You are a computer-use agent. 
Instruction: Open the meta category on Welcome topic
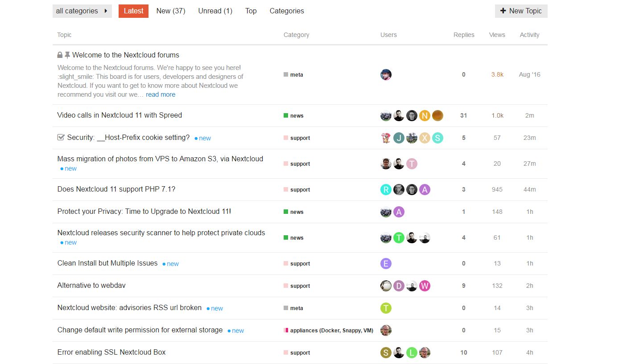coord(293,75)
